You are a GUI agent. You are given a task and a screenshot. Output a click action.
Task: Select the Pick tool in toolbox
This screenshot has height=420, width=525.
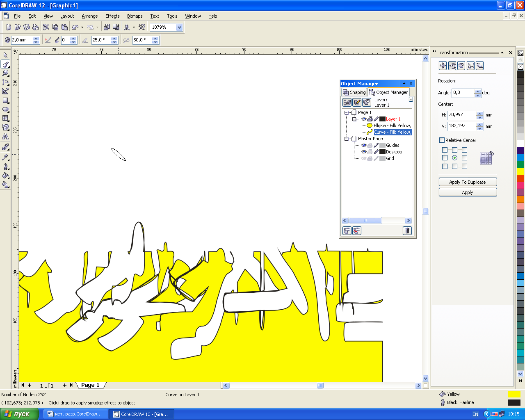5,55
